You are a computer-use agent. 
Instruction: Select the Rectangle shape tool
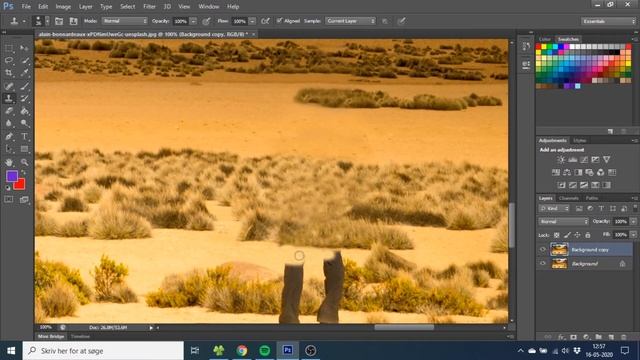pyautogui.click(x=24, y=149)
